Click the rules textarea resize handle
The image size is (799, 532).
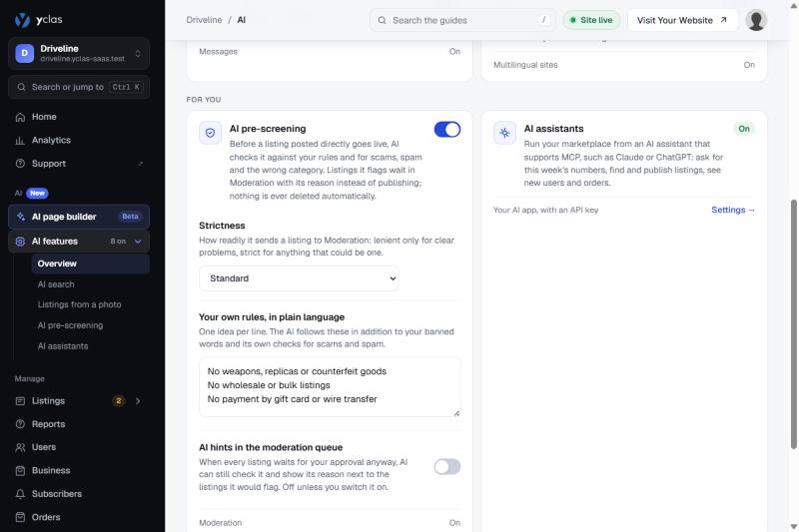(x=456, y=413)
